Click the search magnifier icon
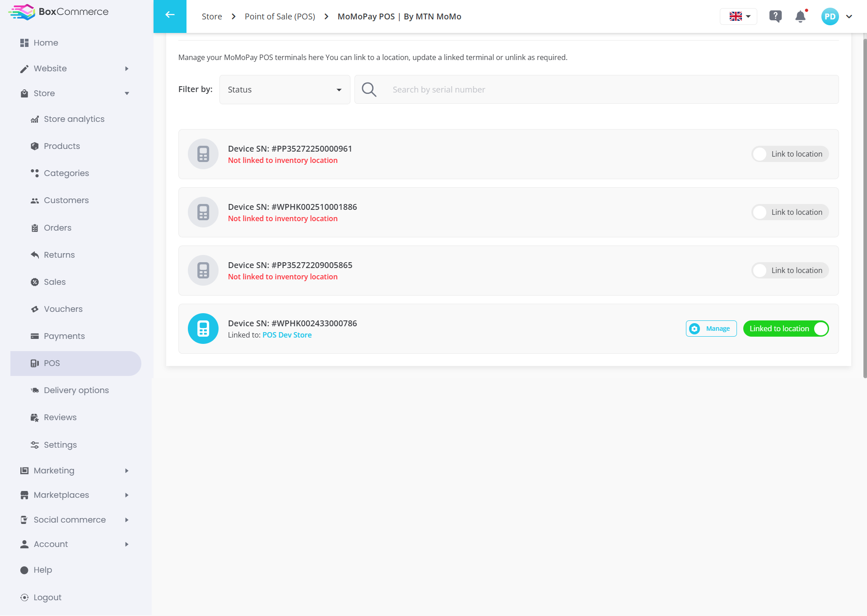The height and width of the screenshot is (616, 867). click(369, 89)
